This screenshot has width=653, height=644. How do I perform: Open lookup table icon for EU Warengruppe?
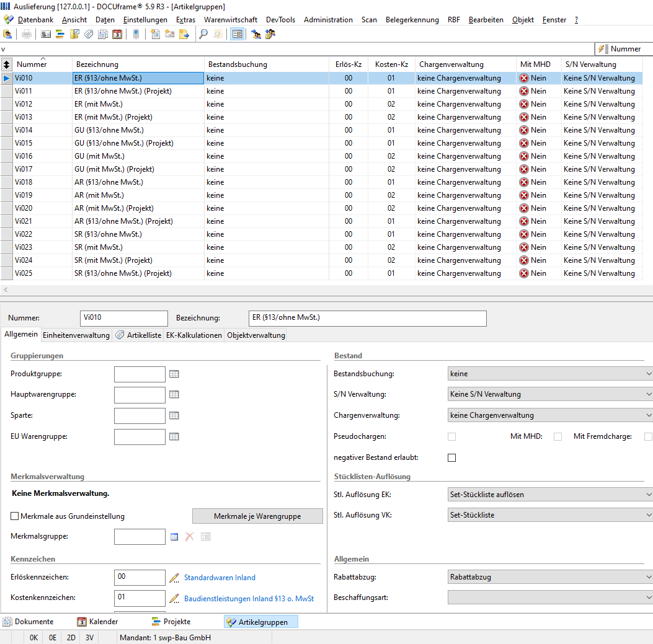(x=174, y=436)
